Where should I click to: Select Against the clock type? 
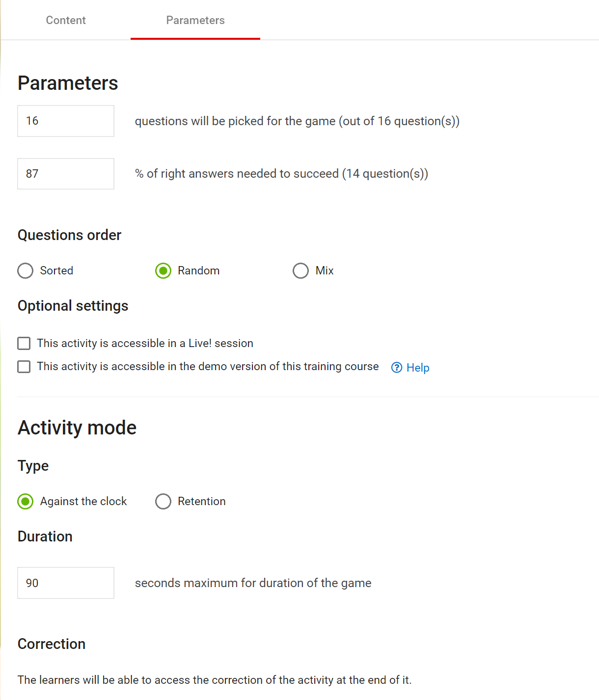[26, 502]
